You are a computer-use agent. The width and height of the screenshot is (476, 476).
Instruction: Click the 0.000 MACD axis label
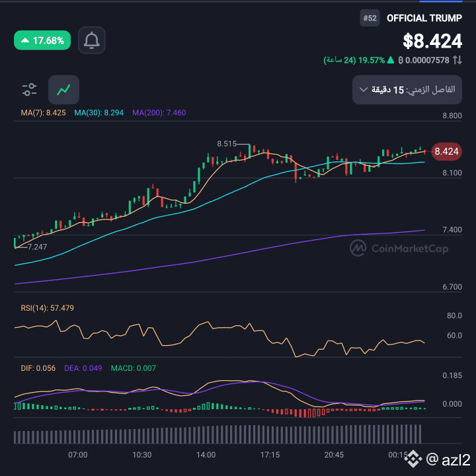452,404
